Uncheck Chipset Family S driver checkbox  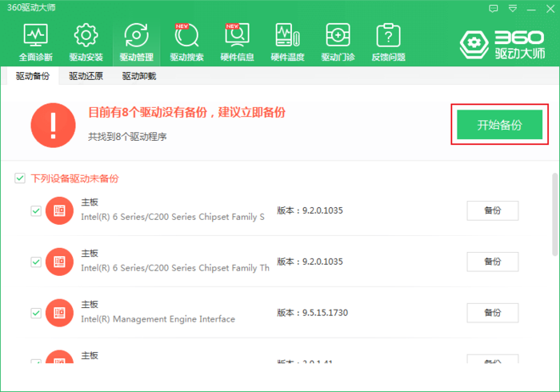click(x=36, y=210)
